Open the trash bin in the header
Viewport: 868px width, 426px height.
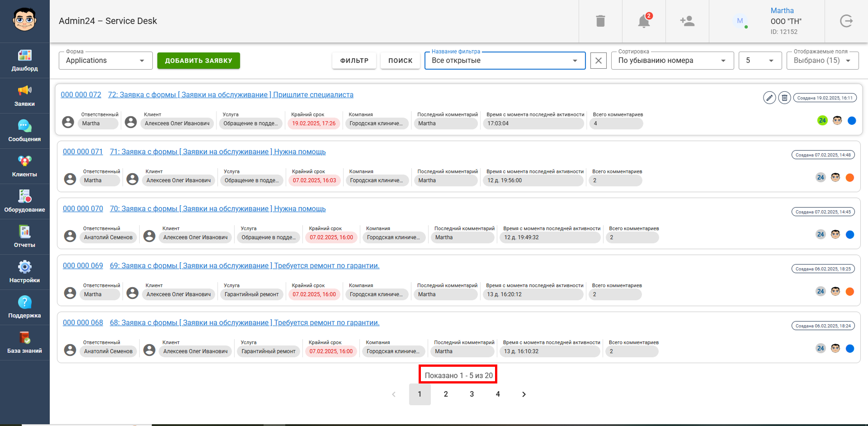[600, 21]
